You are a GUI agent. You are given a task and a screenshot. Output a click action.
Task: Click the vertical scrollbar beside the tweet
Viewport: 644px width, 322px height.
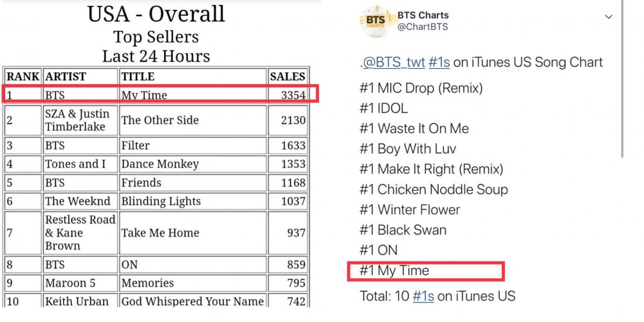[623, 78]
